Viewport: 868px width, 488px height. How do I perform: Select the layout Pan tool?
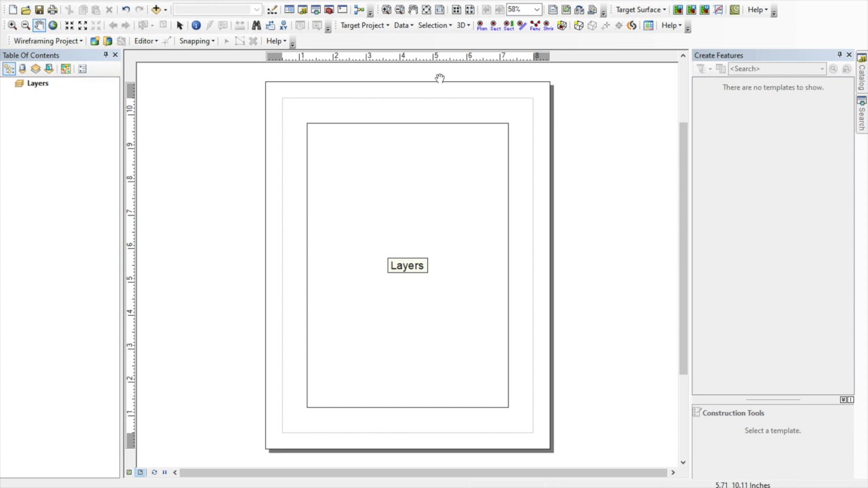413,9
